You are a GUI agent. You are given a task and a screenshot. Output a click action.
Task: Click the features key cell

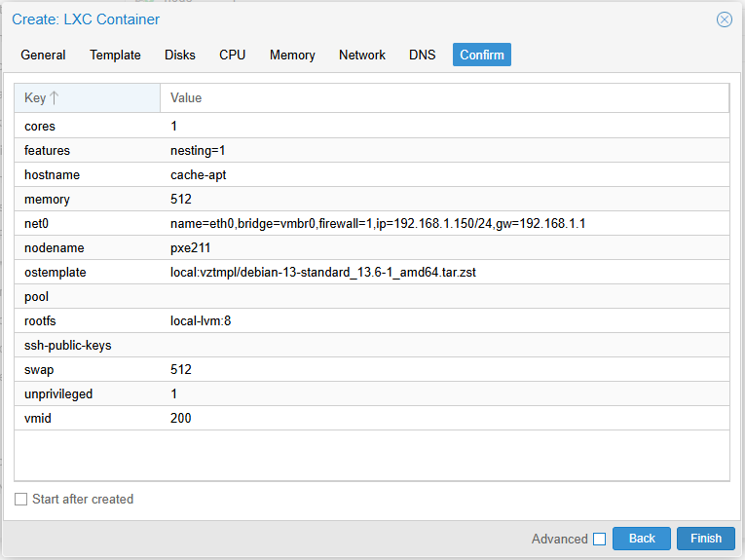tap(88, 151)
